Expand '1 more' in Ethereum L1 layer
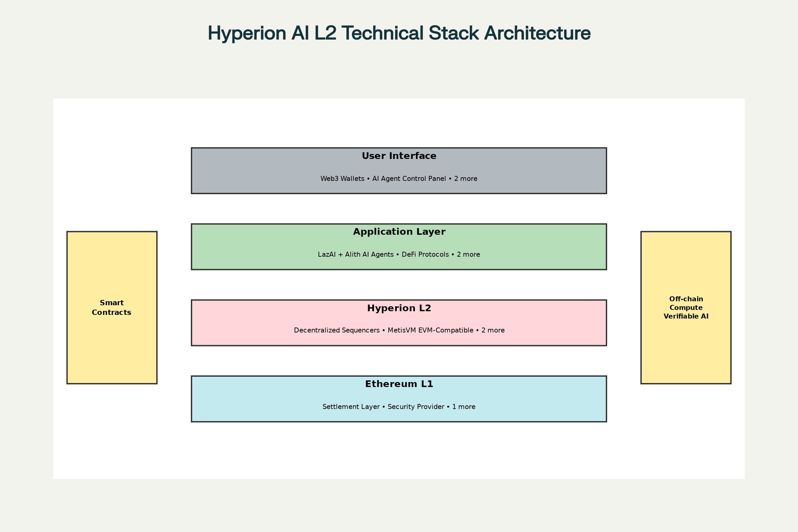The height and width of the screenshot is (532, 798). pyautogui.click(x=464, y=407)
